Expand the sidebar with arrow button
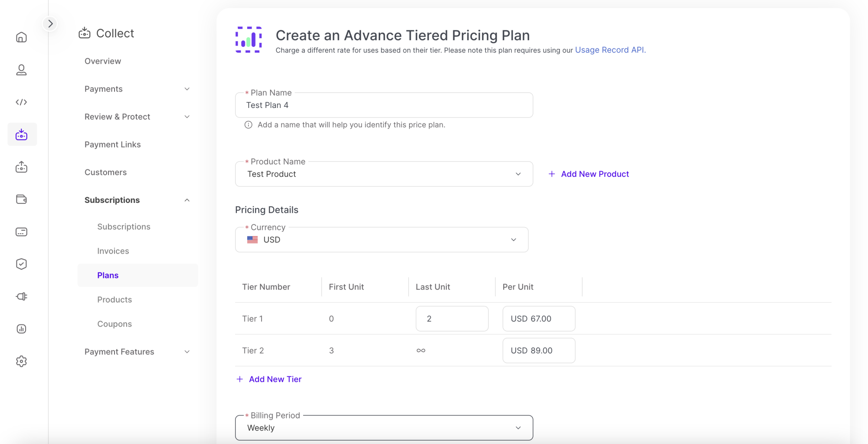The height and width of the screenshot is (444, 868). pos(50,23)
